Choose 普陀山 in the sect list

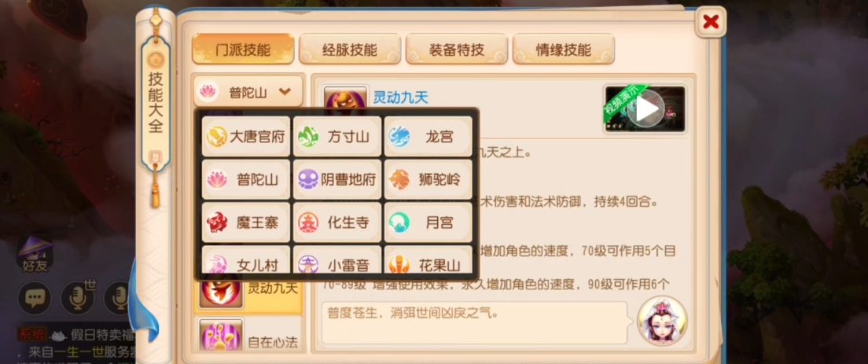[246, 179]
